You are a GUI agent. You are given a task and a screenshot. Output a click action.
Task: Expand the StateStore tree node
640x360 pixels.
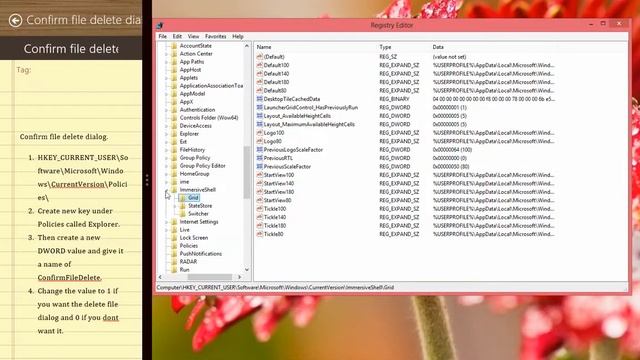click(175, 206)
